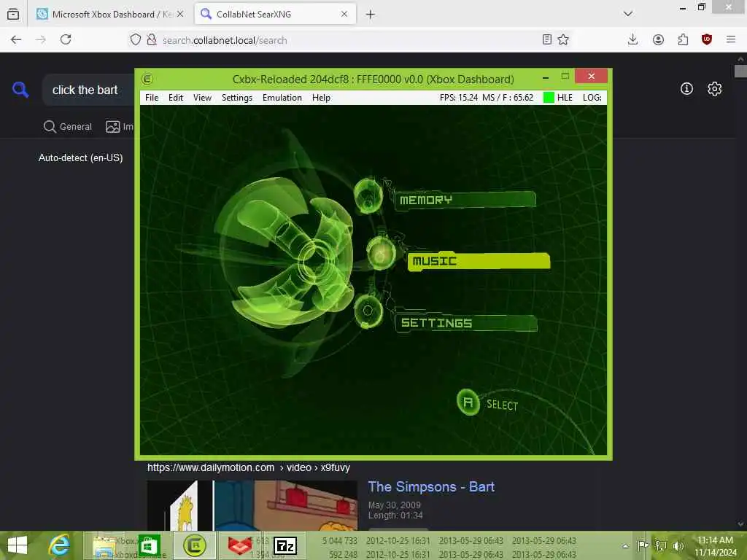Switch to Cxbx-Reloaded taskbar icon
Screen dimensions: 747x560
point(194,545)
